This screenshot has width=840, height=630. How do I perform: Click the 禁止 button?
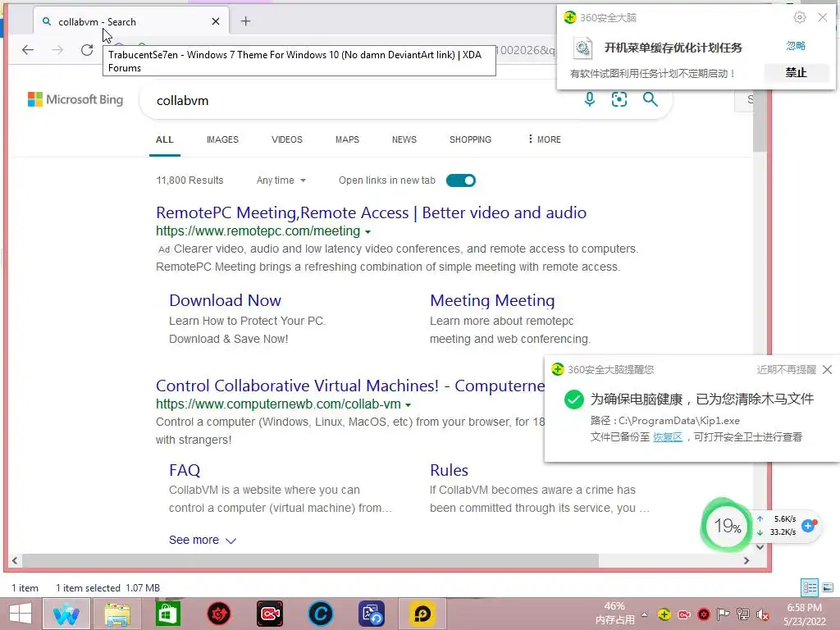pos(796,72)
